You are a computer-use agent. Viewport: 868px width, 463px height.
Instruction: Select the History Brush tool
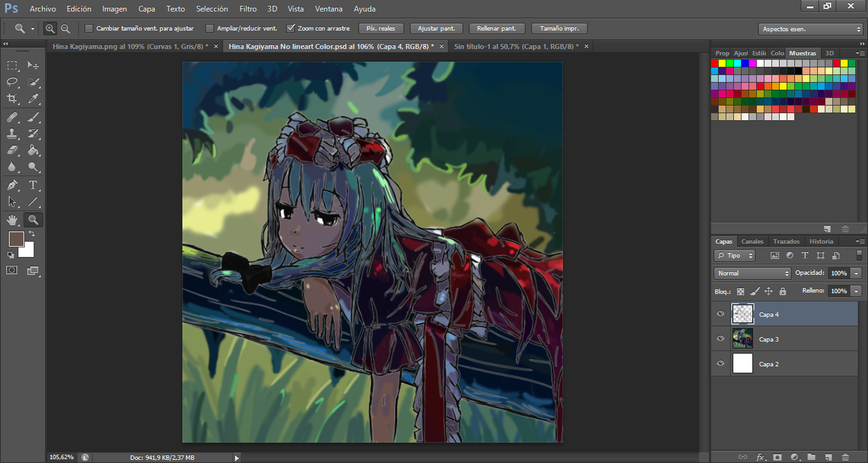point(33,134)
